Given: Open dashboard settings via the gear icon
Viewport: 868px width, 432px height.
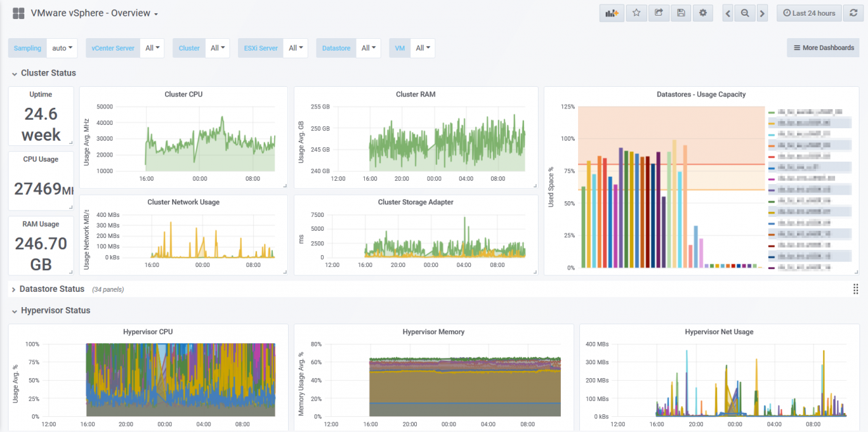Looking at the screenshot, I should coord(702,12).
